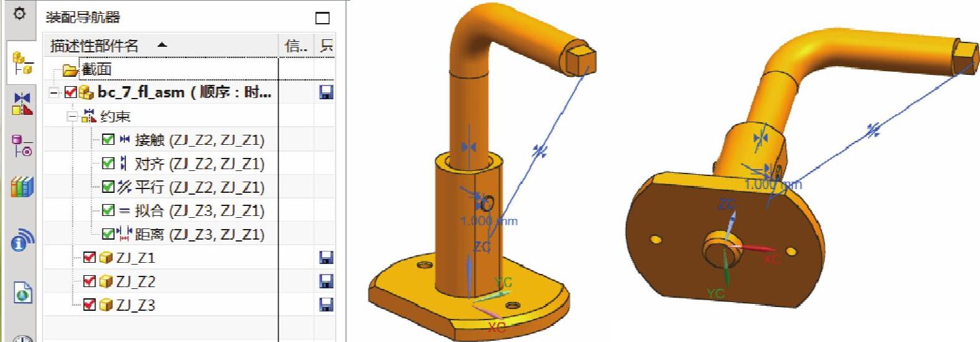Image resolution: width=980 pixels, height=342 pixels.
Task: Select the 接触 (ZJ_Z2, ZJ_Z1) constraint text
Action: coord(200,140)
